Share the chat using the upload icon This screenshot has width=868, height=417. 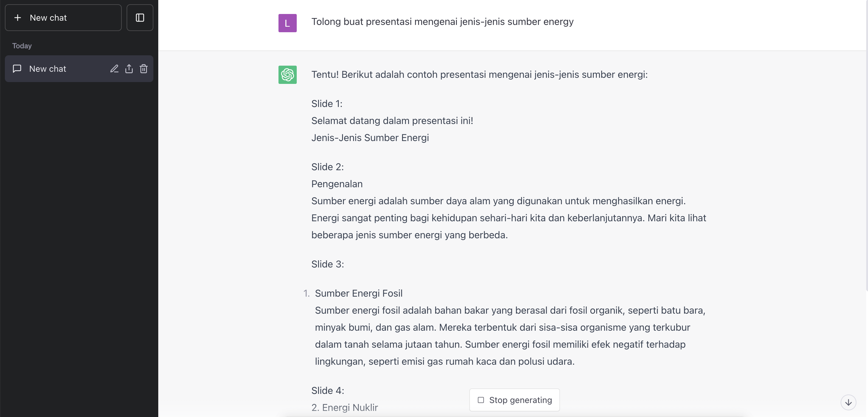(129, 69)
